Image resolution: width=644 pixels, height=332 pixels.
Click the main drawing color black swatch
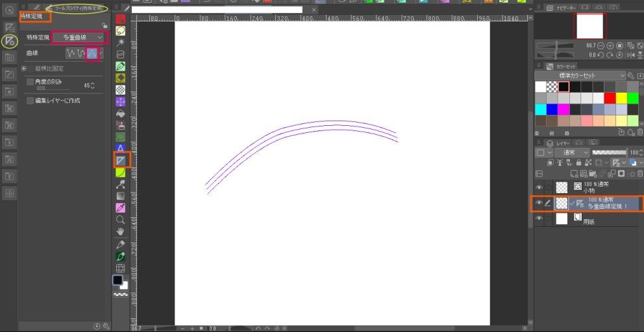[118, 280]
